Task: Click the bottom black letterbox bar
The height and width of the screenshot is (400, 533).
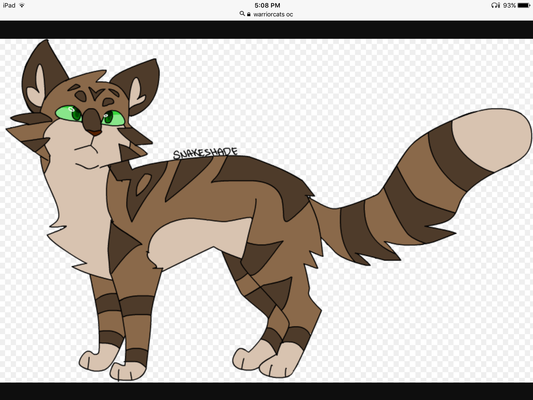Action: (266, 391)
